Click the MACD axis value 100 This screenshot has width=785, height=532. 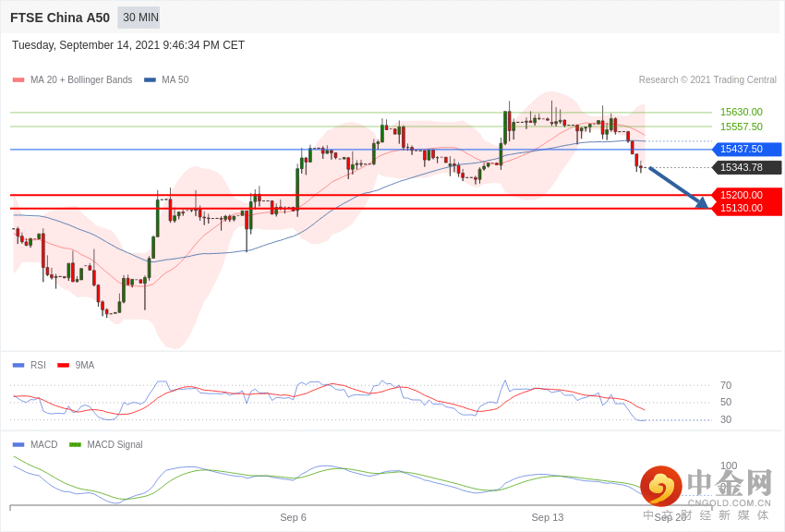click(x=729, y=465)
